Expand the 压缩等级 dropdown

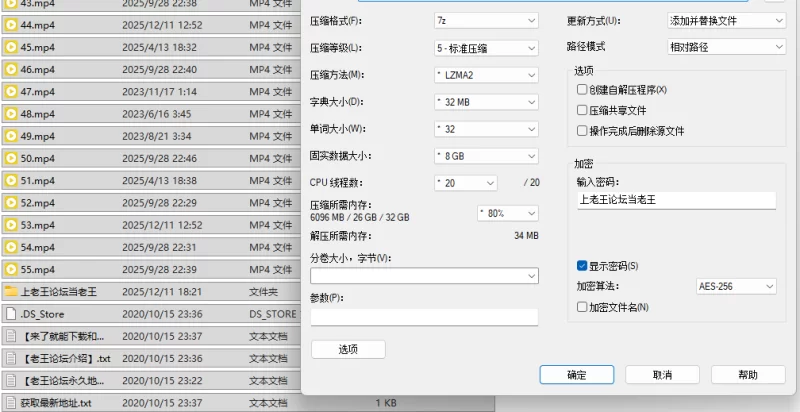click(x=485, y=48)
